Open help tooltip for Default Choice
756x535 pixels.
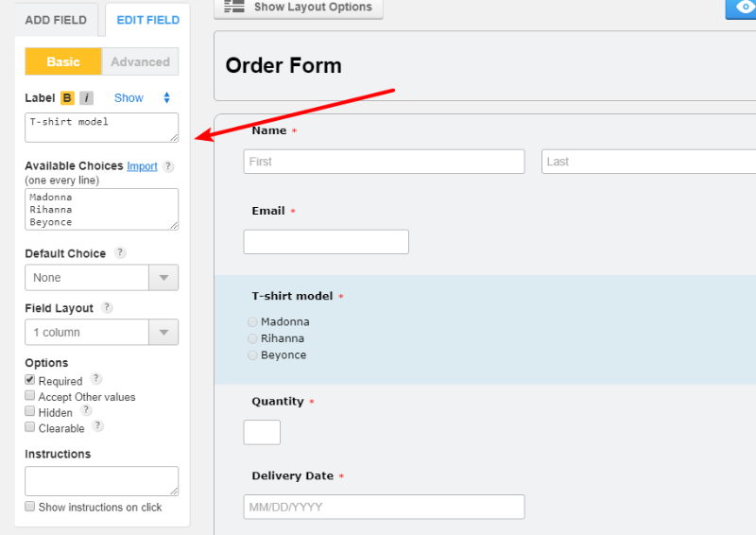pos(120,252)
